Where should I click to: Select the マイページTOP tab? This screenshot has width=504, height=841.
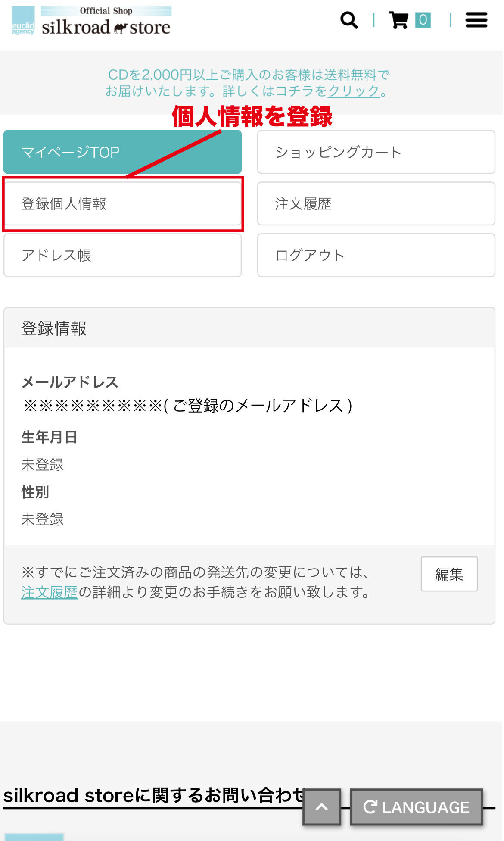point(122,152)
